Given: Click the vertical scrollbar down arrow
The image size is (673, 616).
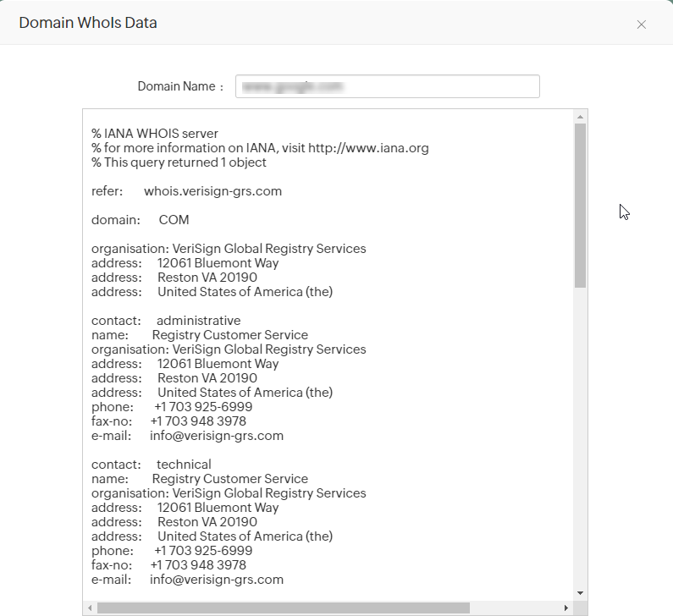Looking at the screenshot, I should 580,593.
